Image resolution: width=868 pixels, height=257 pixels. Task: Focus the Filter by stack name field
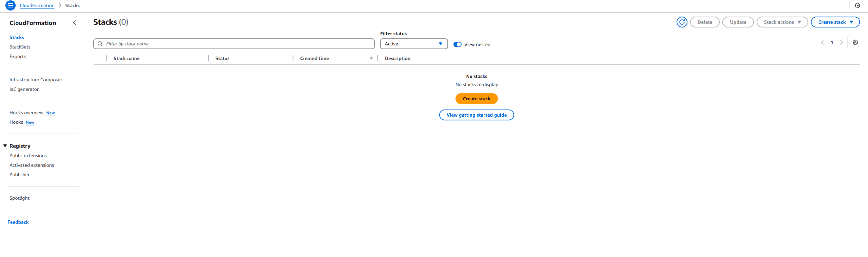coord(236,44)
